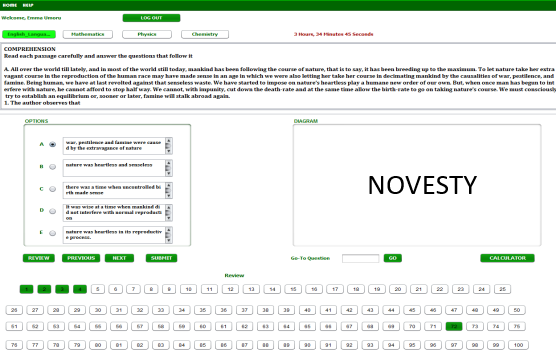Jump to question 5 in review grid
This screenshot has height=362, width=556.
click(x=98, y=289)
